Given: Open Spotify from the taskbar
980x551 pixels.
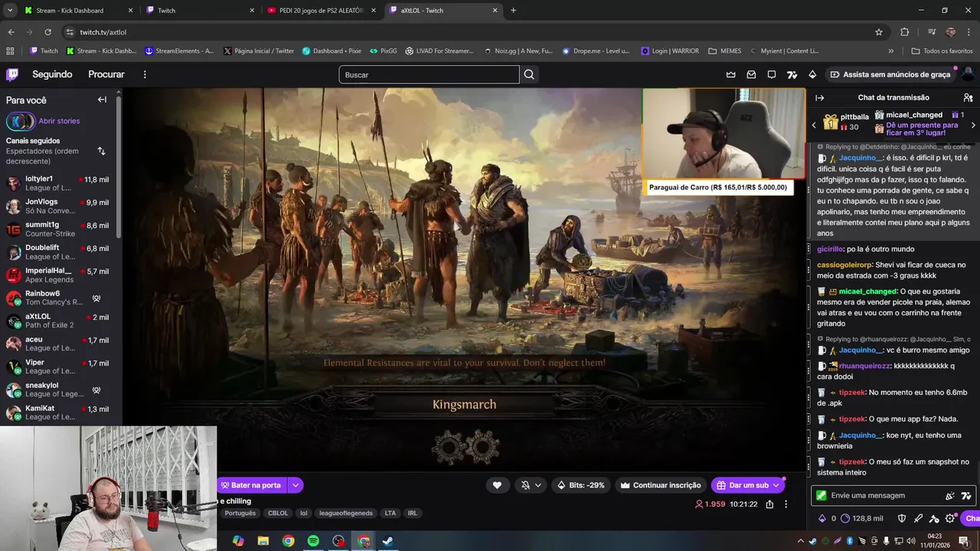Looking at the screenshot, I should pos(313,541).
